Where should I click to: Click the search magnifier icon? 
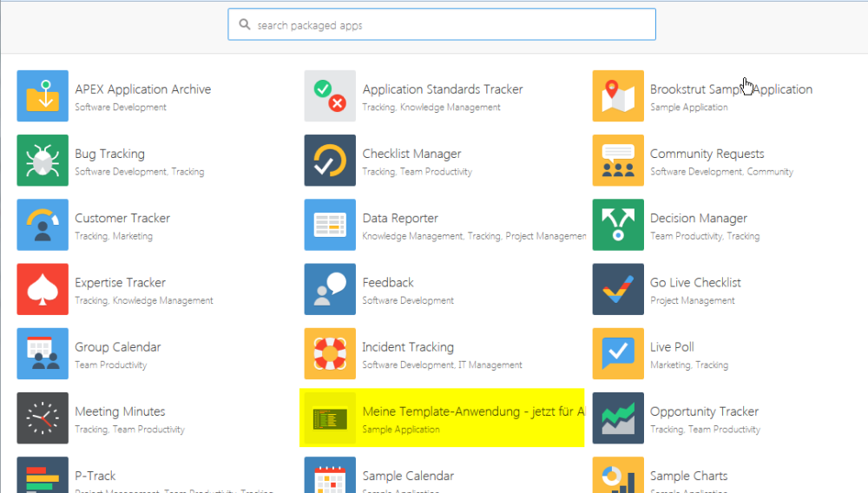tap(245, 24)
